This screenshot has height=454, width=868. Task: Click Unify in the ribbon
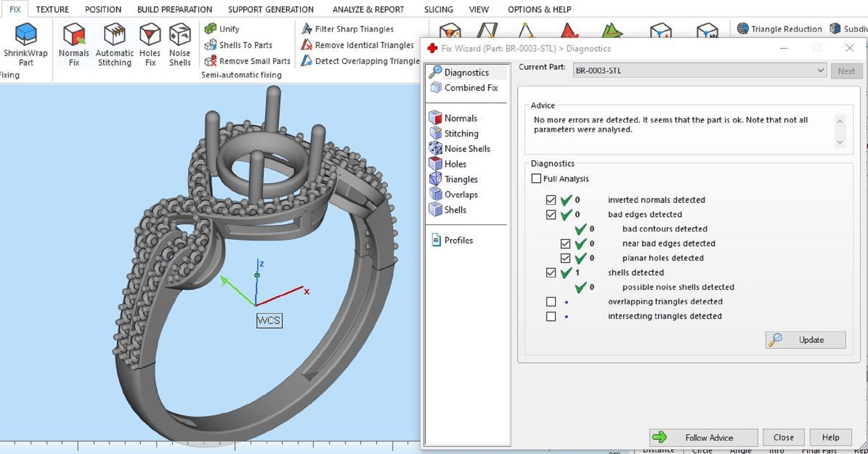[x=222, y=29]
